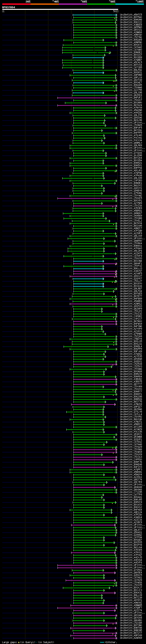Click hit label UniRef100_B9GJJ3
Screen dimensions: 146x644
pyautogui.click(x=131, y=268)
